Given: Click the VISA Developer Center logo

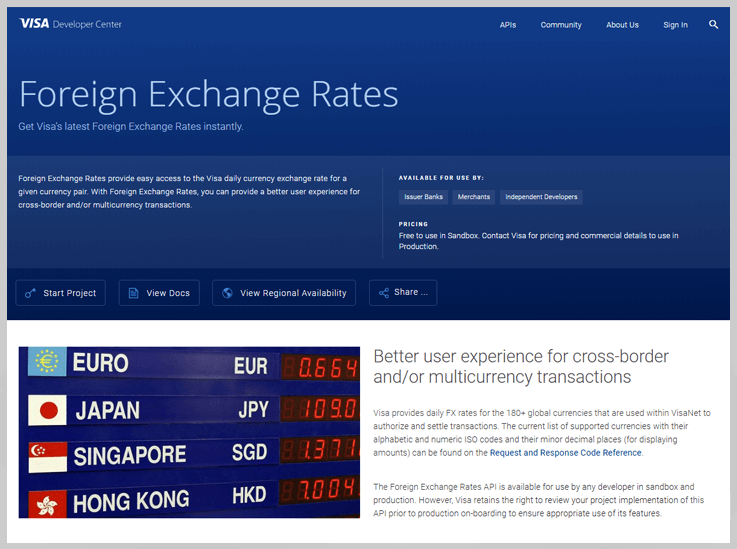Looking at the screenshot, I should 71,24.
